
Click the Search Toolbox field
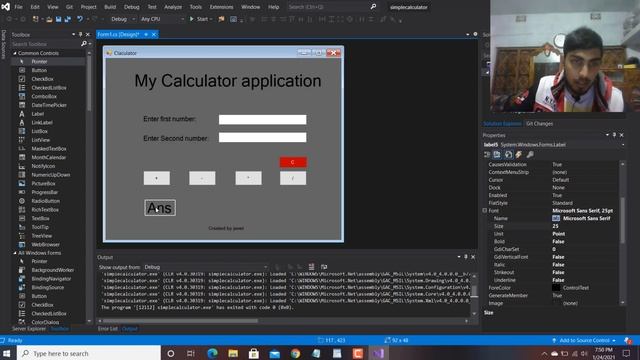pos(45,44)
